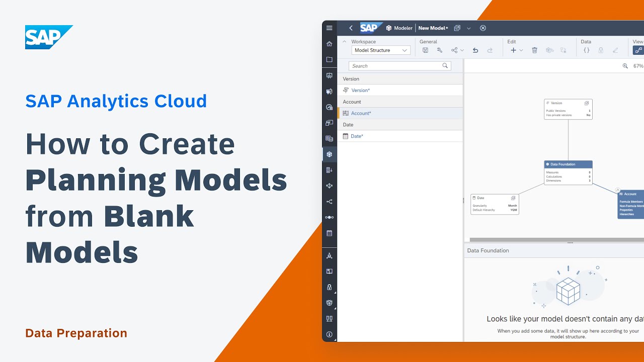Click the horizontal scrollbar of the canvas

557,239
